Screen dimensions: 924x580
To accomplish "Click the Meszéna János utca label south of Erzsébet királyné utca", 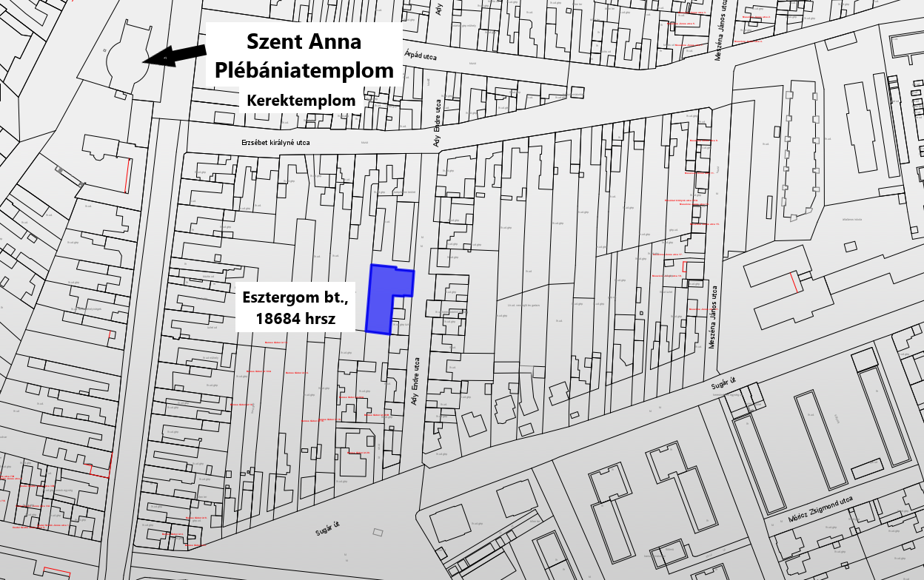I will 713,317.
